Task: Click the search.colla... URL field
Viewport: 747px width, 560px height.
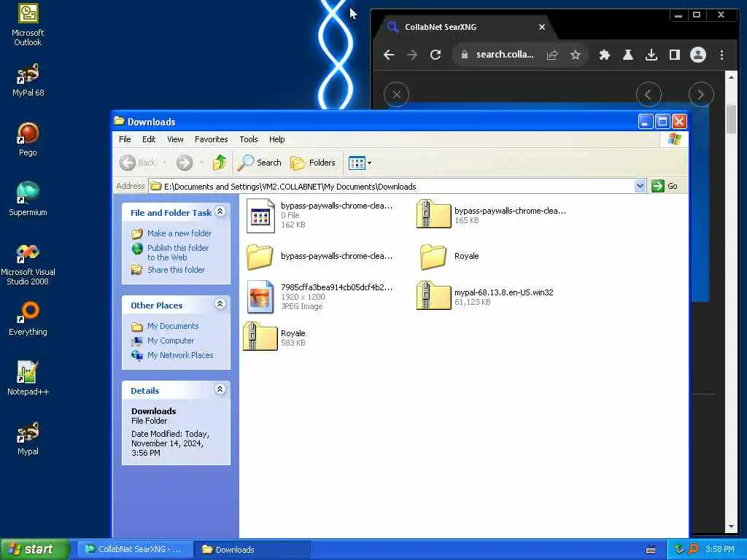Action: point(505,55)
